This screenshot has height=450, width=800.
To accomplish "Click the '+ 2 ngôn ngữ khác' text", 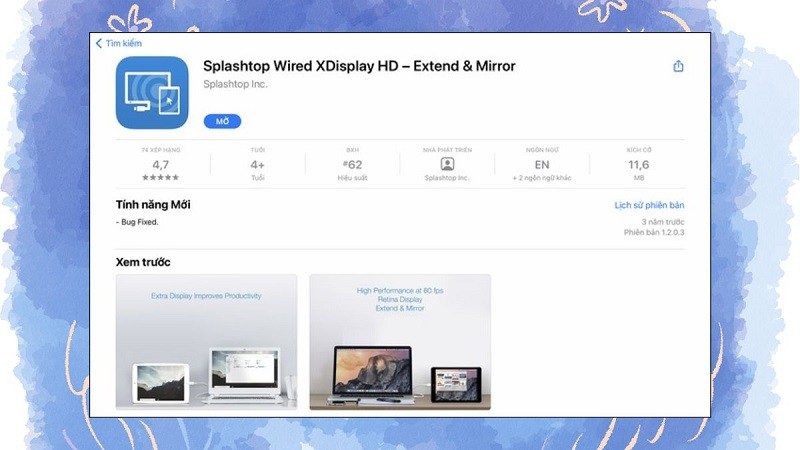I will 542,178.
